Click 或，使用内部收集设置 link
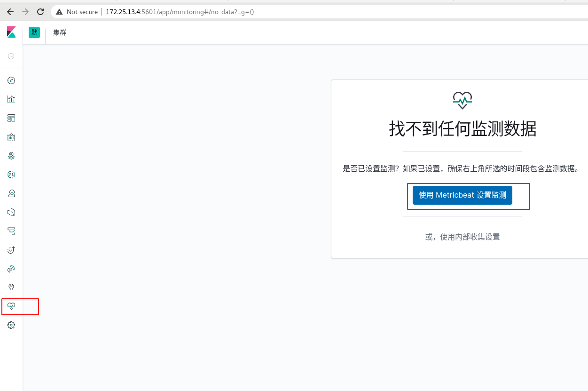This screenshot has height=391, width=588. click(463, 237)
